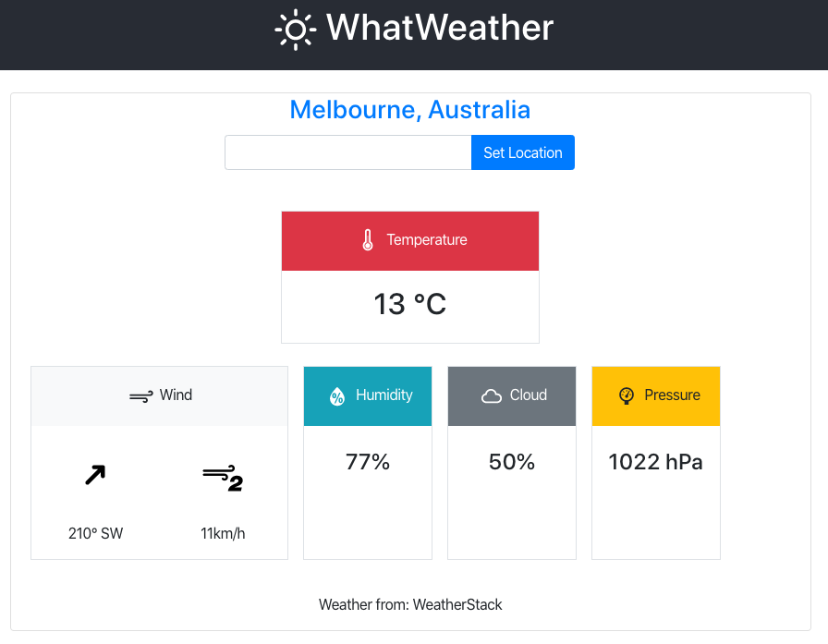The width and height of the screenshot is (828, 644).
Task: Click the wind direction arrow icon
Action: (95, 474)
